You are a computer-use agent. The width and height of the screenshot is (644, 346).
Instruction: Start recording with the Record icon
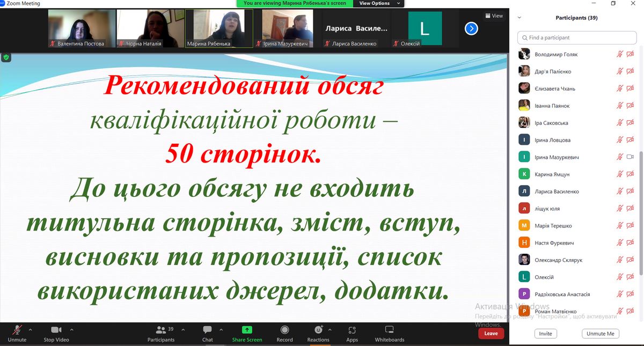(x=284, y=330)
